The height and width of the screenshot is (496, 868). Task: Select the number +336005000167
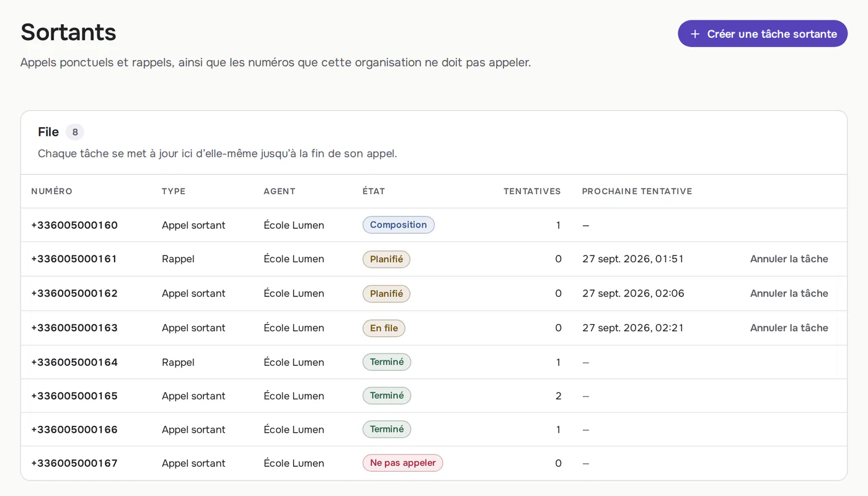(x=74, y=463)
